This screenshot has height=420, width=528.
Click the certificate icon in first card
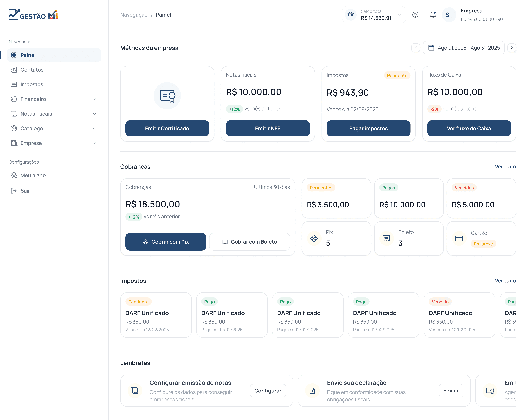[x=168, y=96]
